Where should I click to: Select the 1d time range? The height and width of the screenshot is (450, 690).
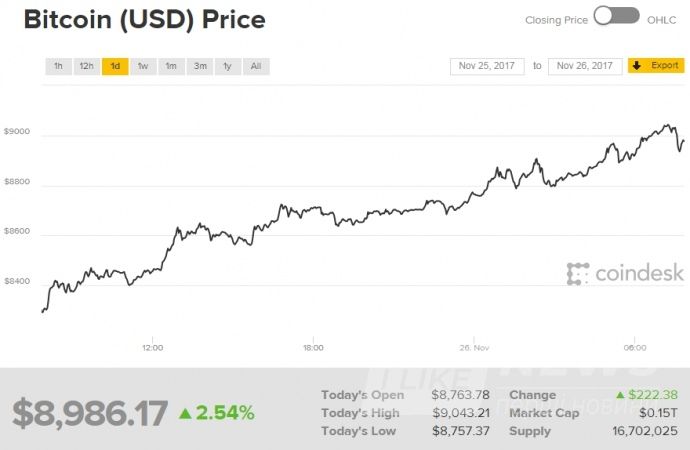point(115,66)
